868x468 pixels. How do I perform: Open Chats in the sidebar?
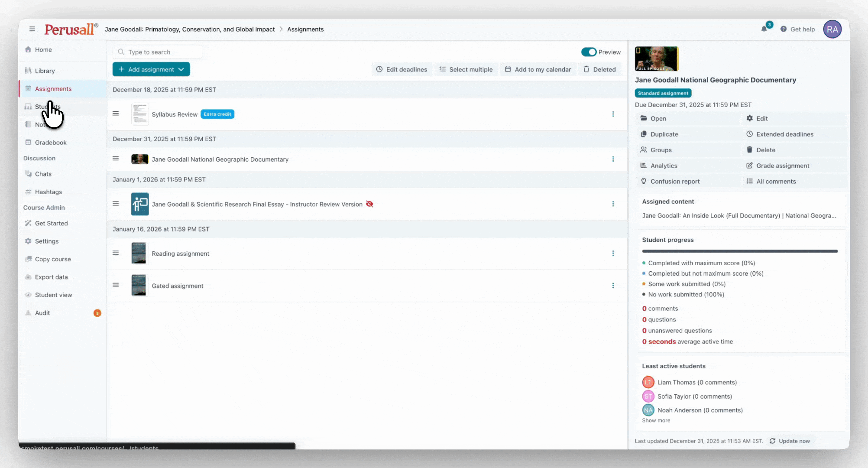click(x=63, y=174)
